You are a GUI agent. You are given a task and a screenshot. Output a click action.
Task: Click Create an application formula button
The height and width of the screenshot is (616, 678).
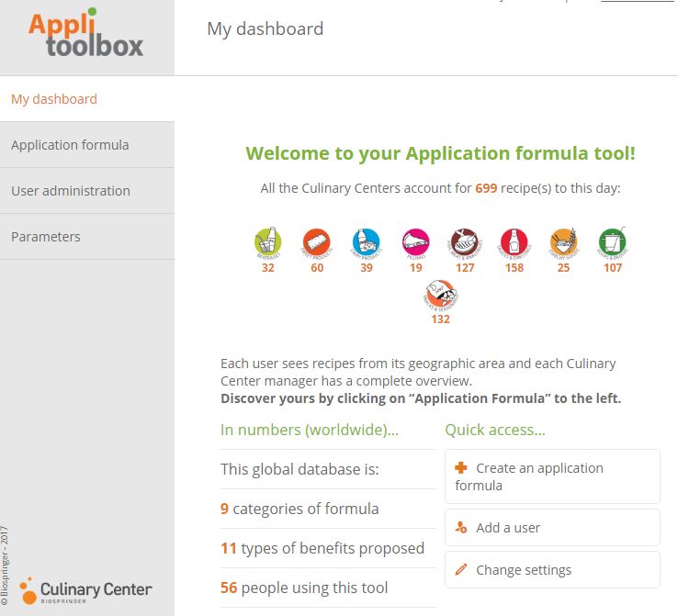point(552,476)
